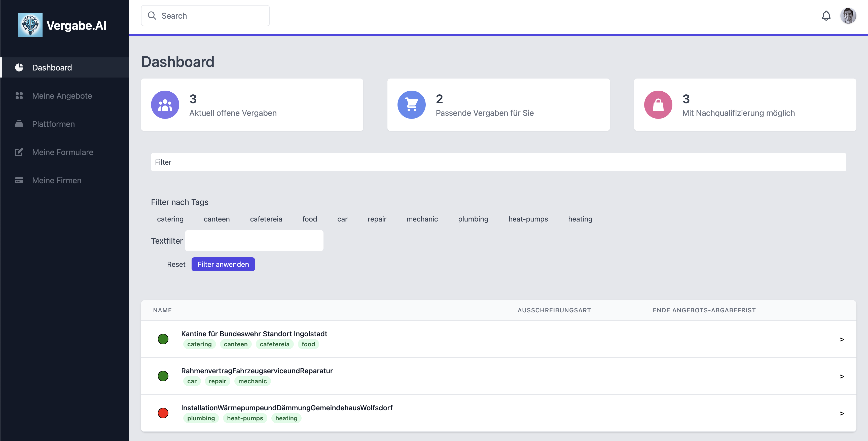
Task: Focus the Textfilter input field
Action: click(x=254, y=241)
